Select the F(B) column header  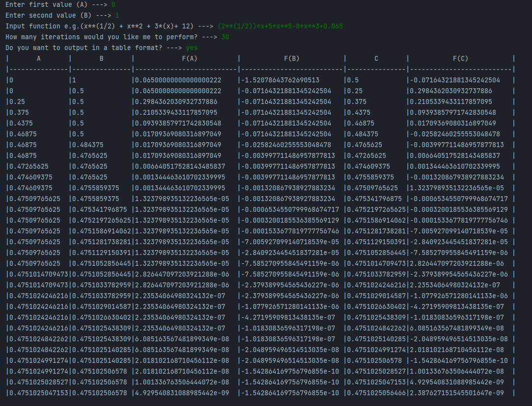pyautogui.click(x=293, y=58)
